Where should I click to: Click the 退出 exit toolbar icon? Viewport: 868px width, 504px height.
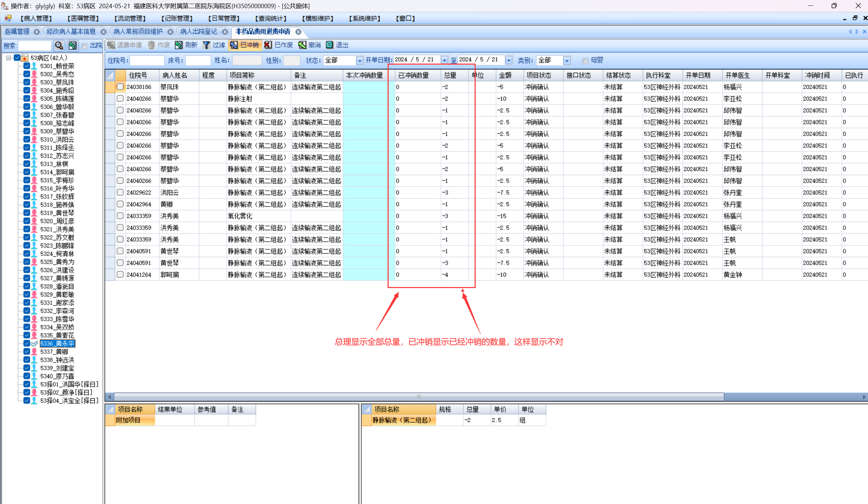(x=329, y=45)
